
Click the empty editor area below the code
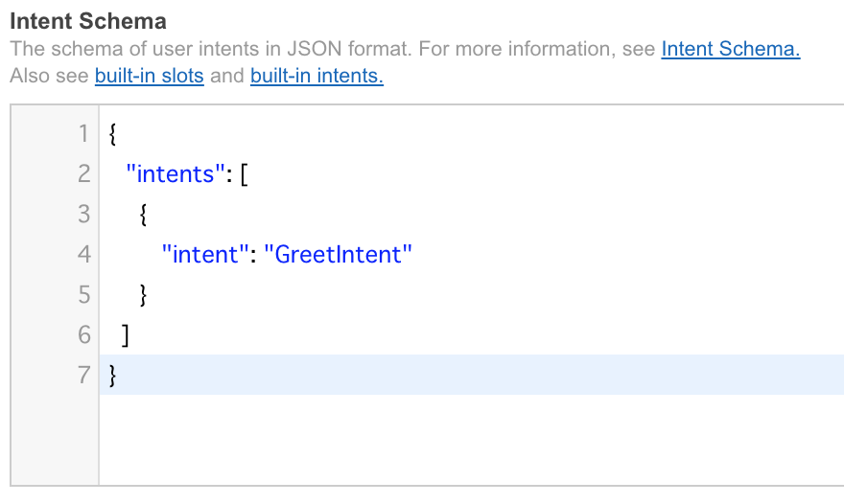click(x=472, y=440)
